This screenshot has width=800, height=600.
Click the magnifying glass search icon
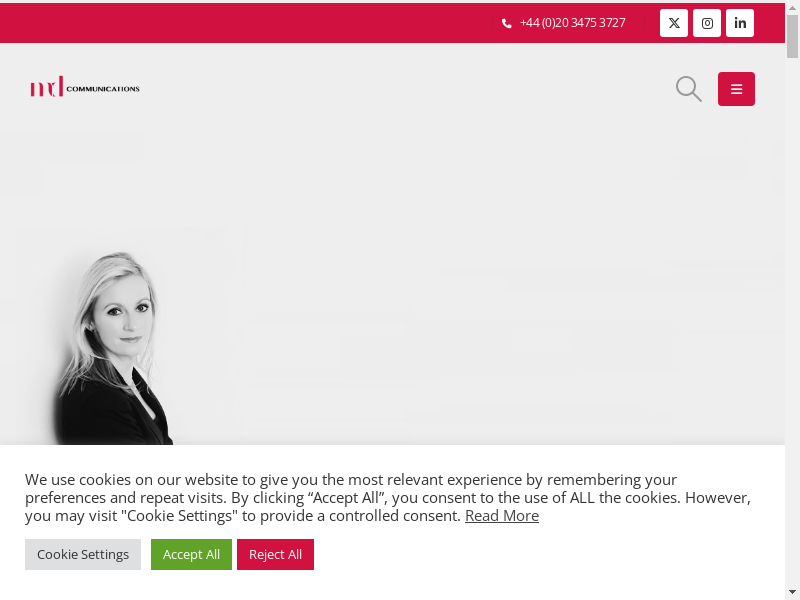point(689,89)
